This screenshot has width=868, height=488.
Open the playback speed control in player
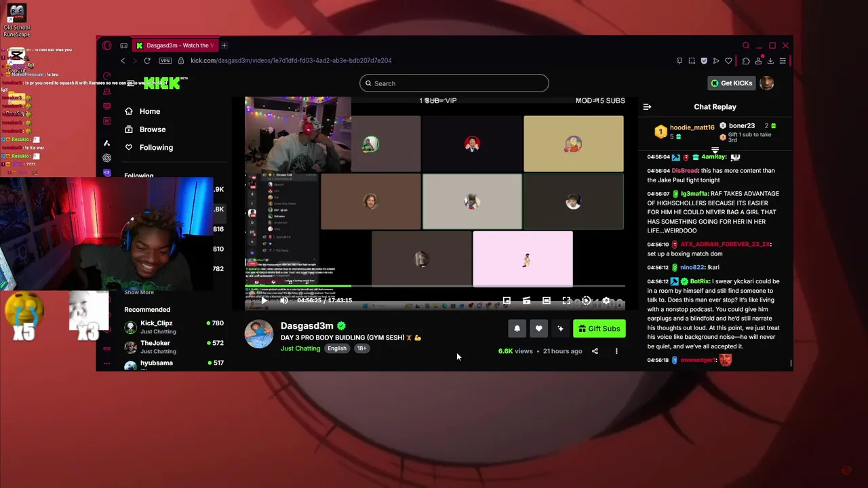tap(587, 300)
